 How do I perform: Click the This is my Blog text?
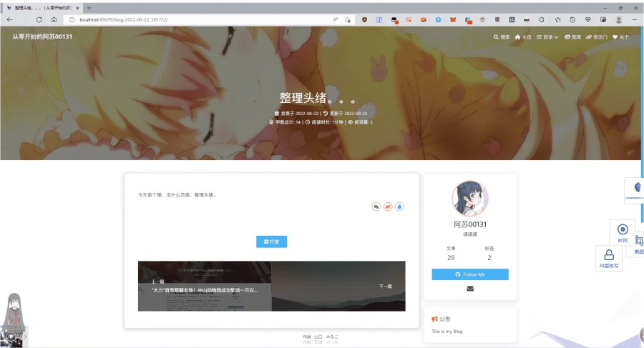447,331
